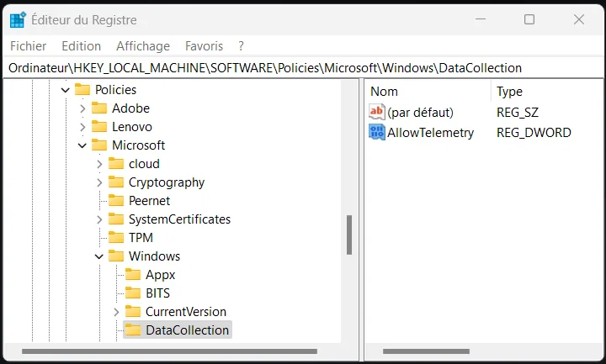Image resolution: width=606 pixels, height=364 pixels.
Task: Click the tree pane vertical scrollbar thumb
Action: [349, 235]
